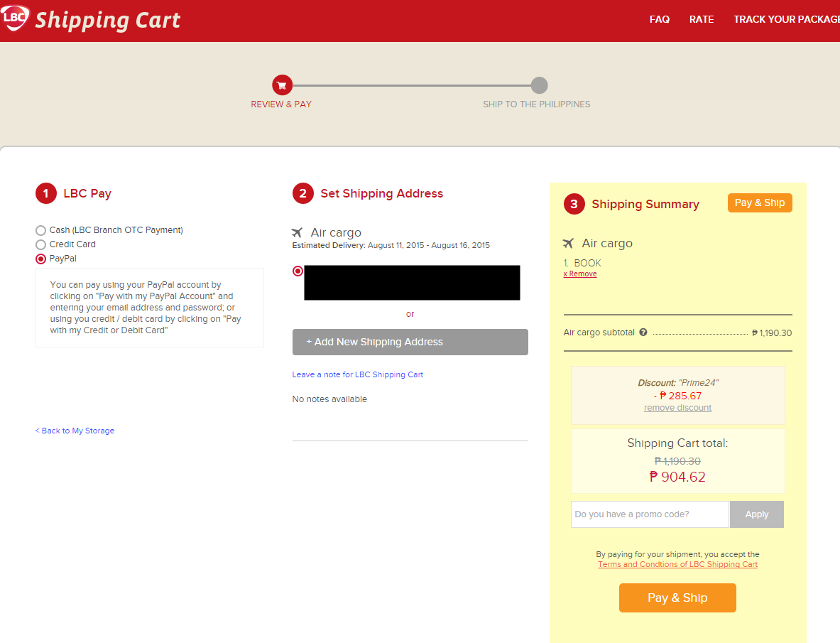Screen dimensions: 840x643
Task: Open Leave a note for LBC Shipping Cart
Action: pyautogui.click(x=357, y=374)
